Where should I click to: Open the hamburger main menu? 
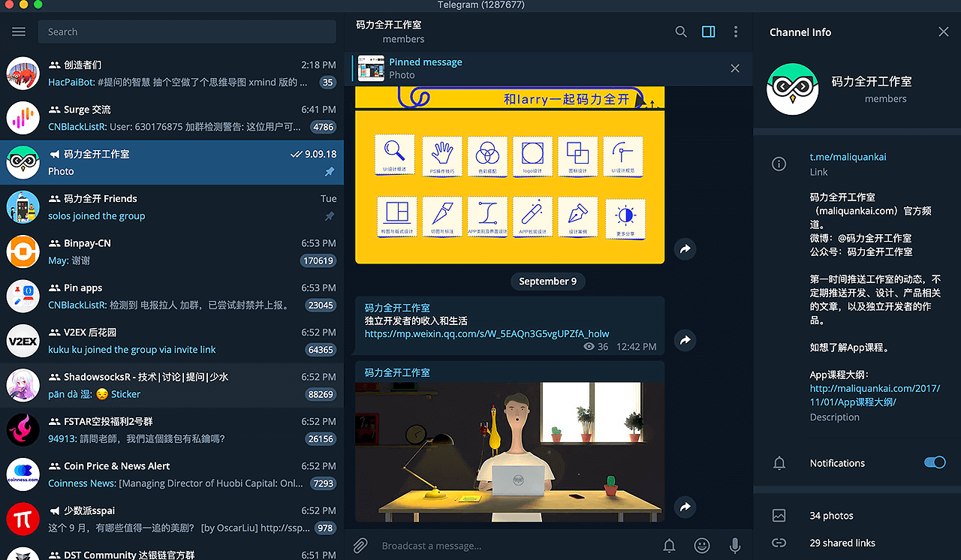coord(19,32)
